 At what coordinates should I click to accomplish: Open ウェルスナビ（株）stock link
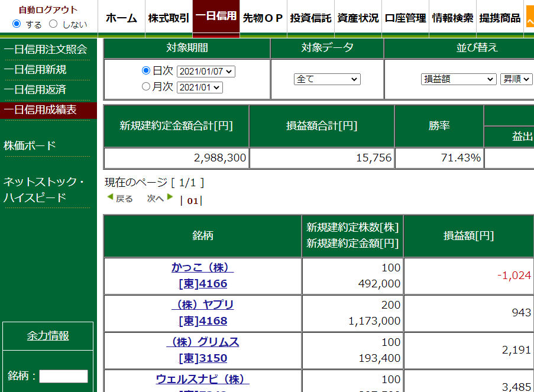(203, 379)
